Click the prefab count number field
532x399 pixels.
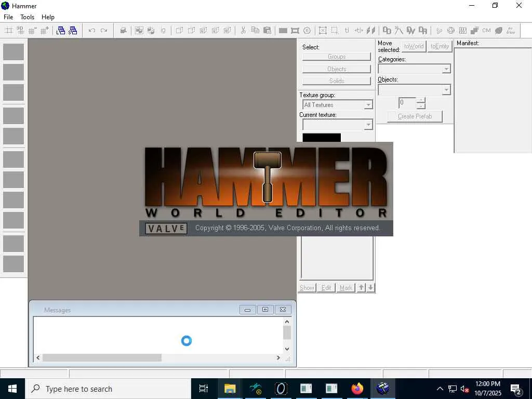click(407, 103)
